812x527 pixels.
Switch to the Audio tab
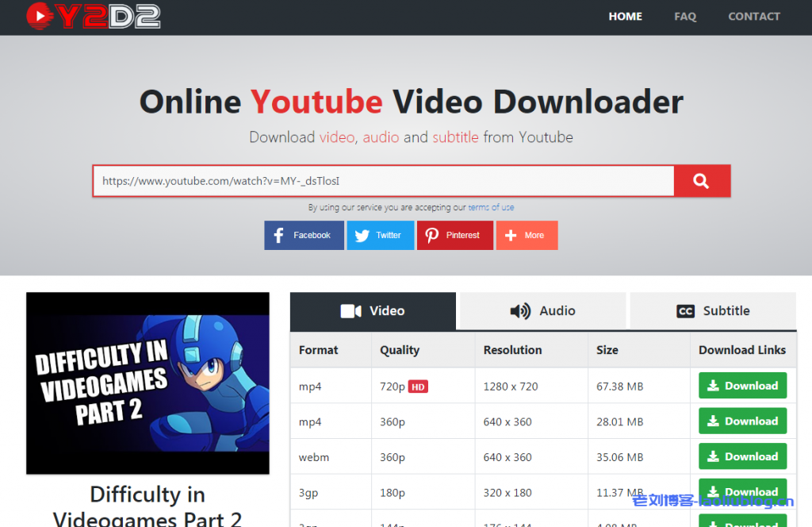(542, 310)
